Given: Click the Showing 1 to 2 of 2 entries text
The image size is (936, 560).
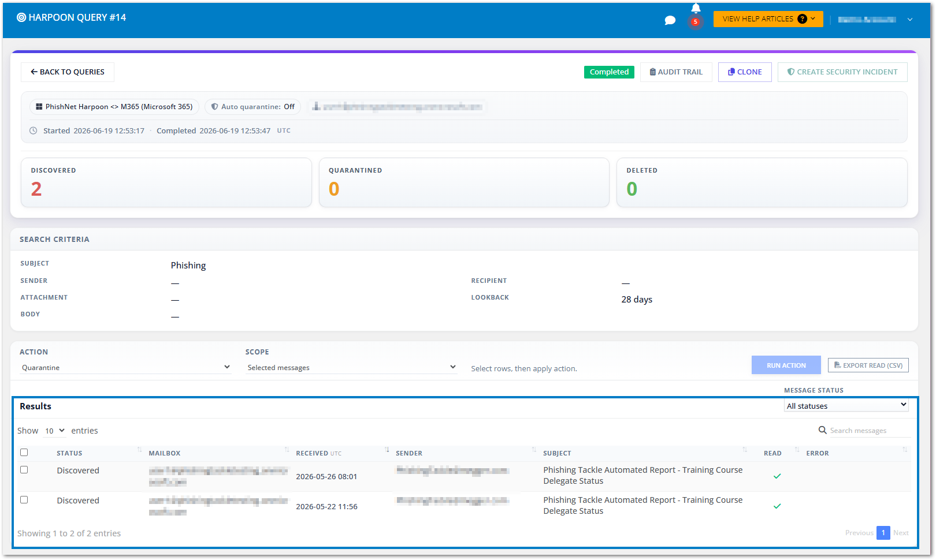Looking at the screenshot, I should coord(69,533).
